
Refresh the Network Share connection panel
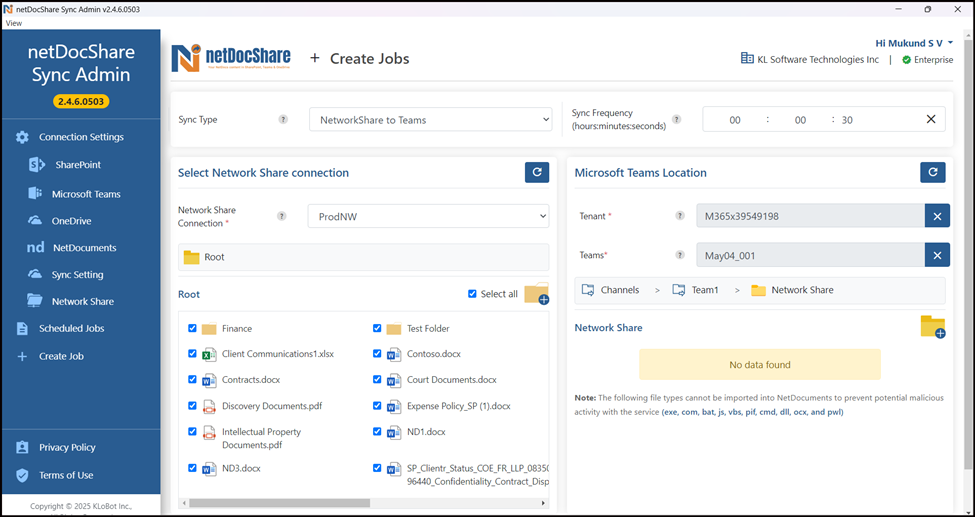click(537, 172)
